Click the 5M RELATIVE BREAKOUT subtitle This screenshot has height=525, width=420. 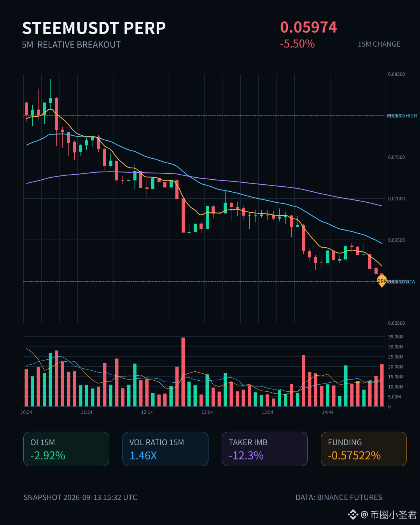pos(71,45)
